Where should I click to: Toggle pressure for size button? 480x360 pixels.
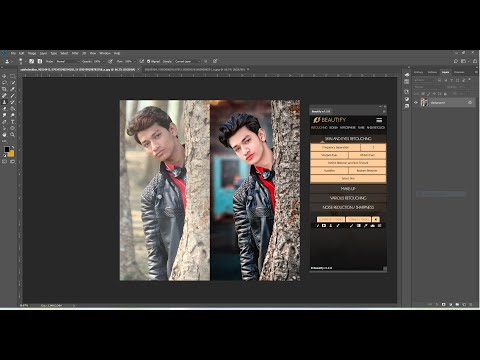click(215, 61)
